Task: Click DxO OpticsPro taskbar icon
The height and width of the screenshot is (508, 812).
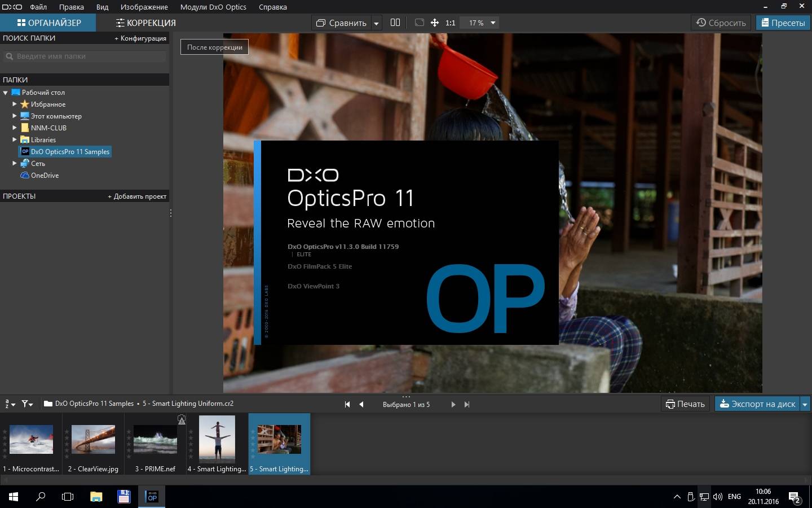Action: tap(152, 497)
